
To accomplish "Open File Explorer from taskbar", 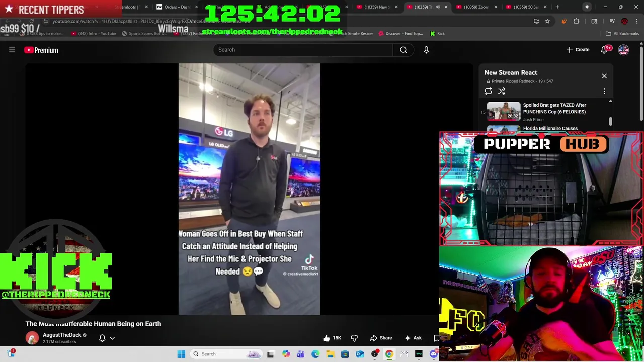I will [x=330, y=354].
